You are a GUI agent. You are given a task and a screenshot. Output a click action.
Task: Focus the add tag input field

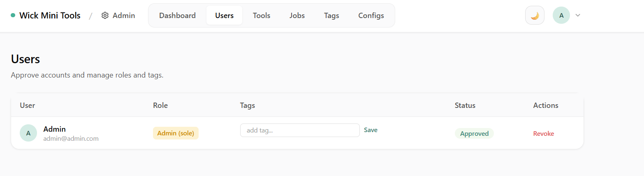click(300, 130)
